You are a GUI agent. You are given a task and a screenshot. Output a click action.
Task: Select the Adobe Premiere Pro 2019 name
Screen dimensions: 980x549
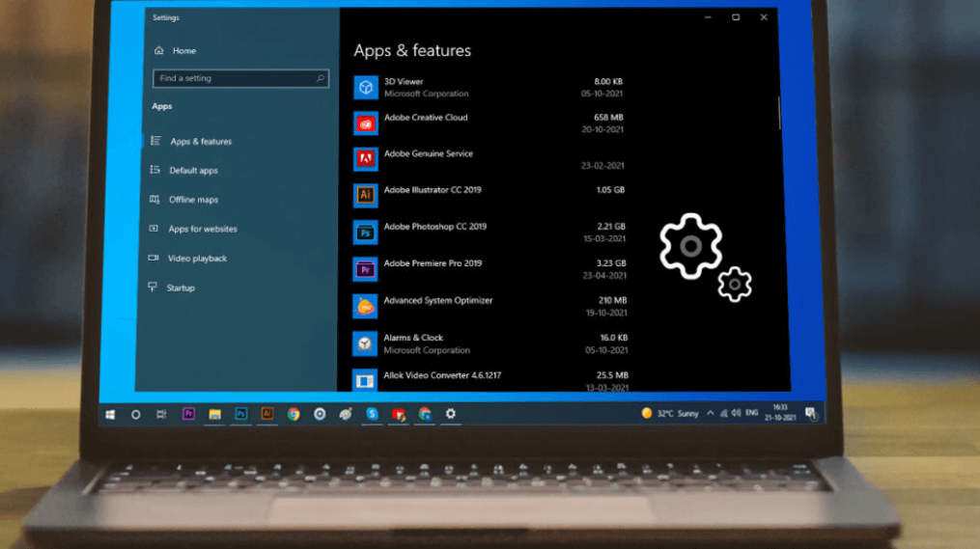click(x=433, y=263)
